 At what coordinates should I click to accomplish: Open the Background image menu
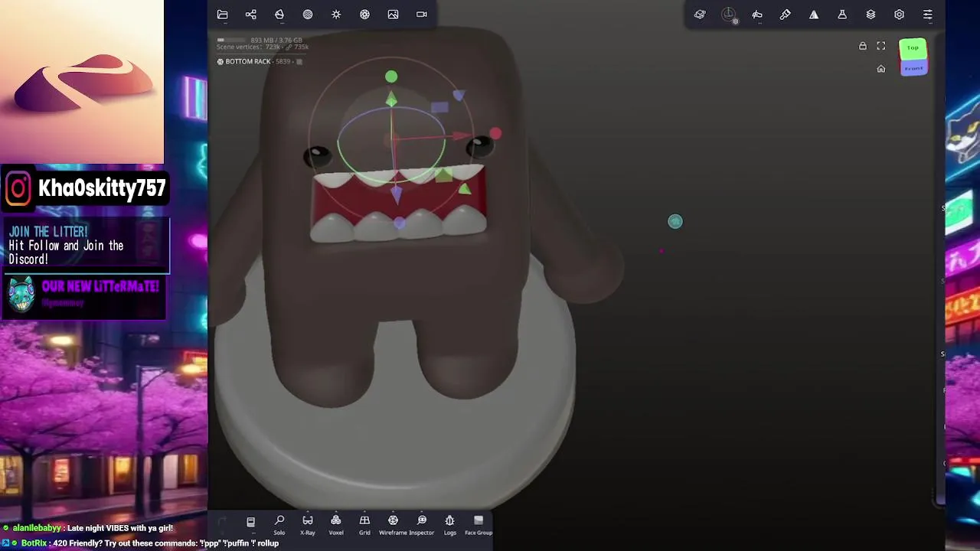click(393, 15)
